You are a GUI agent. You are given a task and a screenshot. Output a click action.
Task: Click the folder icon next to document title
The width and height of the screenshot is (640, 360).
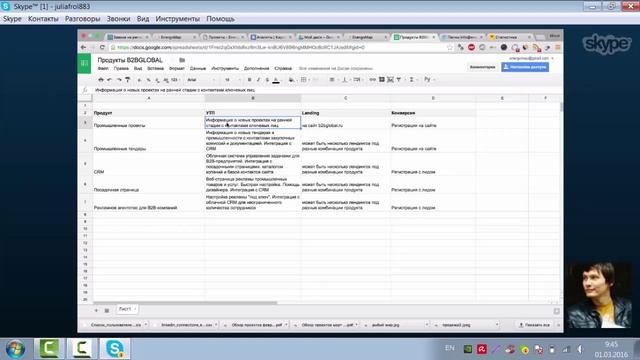pos(182,60)
